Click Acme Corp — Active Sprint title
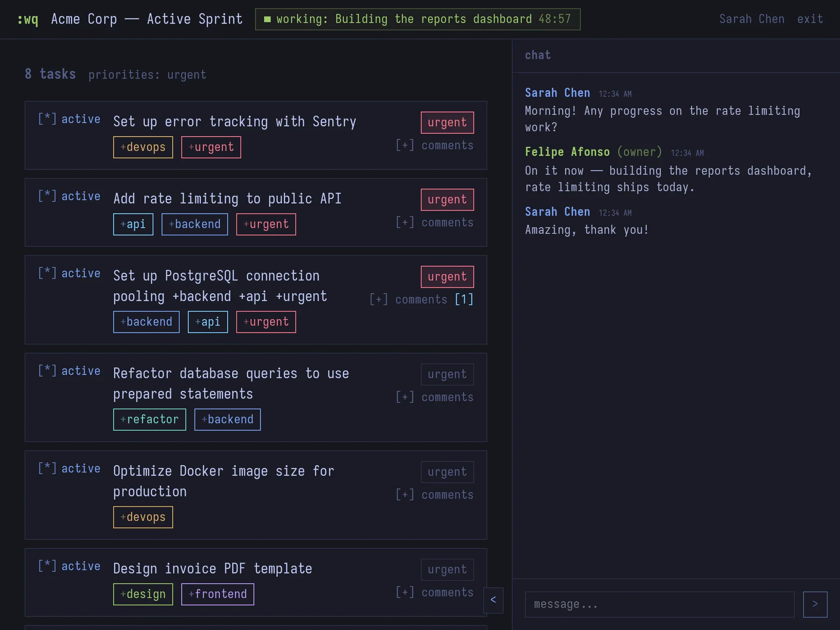Image resolution: width=840 pixels, height=630 pixels. pos(147,19)
